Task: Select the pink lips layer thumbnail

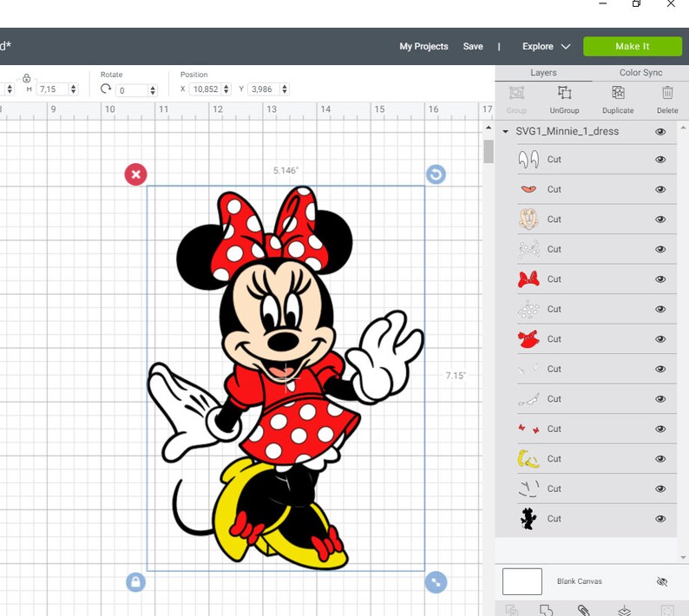Action: click(528, 189)
